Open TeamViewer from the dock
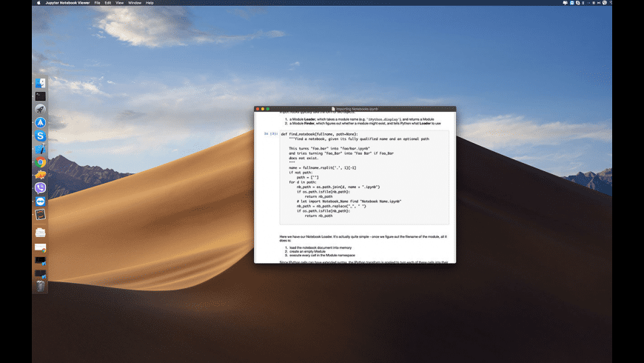The width and height of the screenshot is (644, 363). point(41,202)
